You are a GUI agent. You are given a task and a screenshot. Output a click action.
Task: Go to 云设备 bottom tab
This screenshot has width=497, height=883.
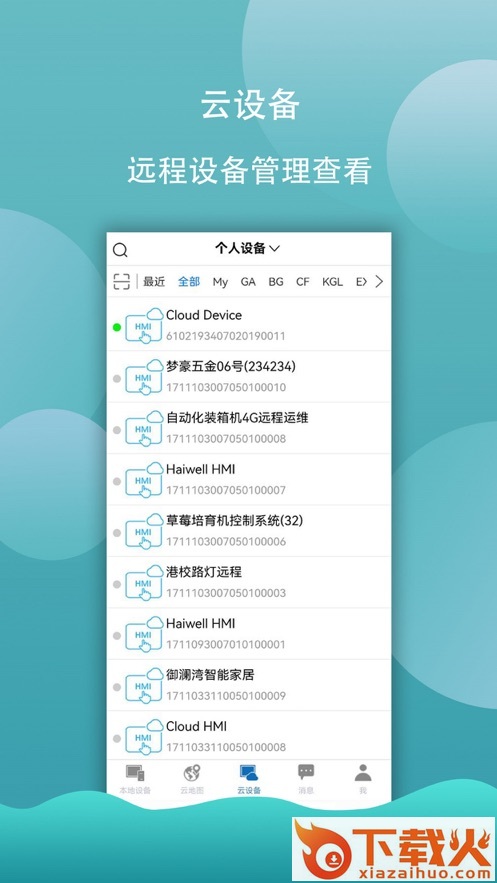click(249, 779)
